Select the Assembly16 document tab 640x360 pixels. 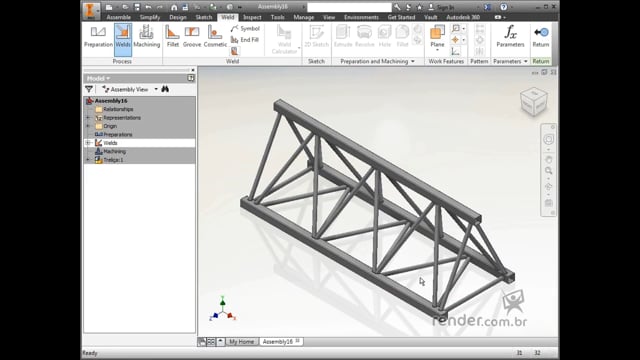[x=281, y=342]
